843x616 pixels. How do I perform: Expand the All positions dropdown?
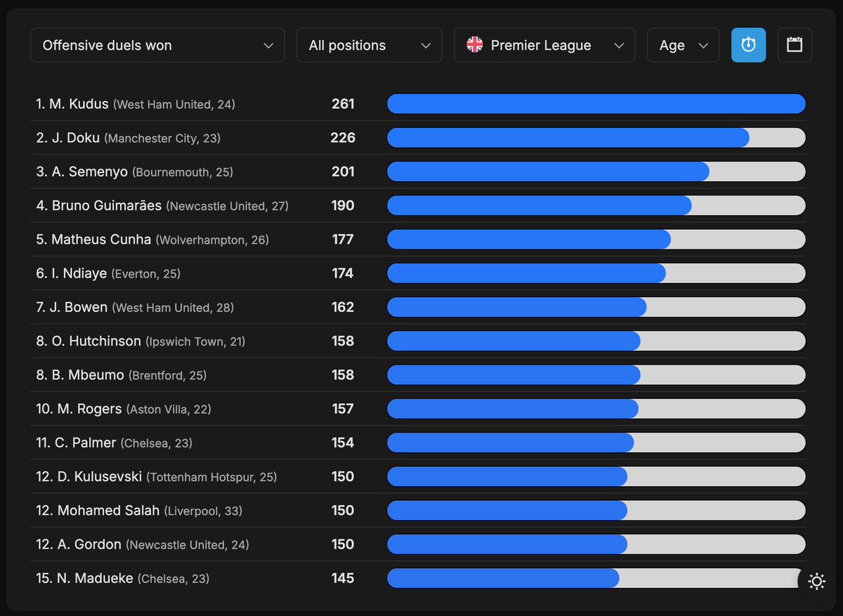pyautogui.click(x=370, y=45)
